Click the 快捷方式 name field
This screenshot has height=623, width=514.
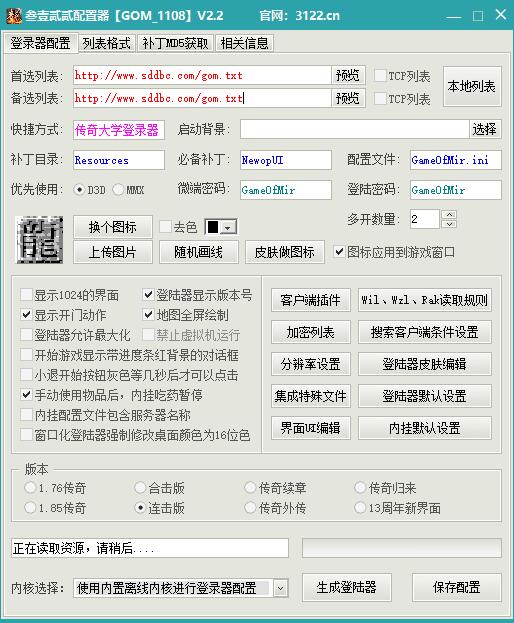pyautogui.click(x=119, y=130)
